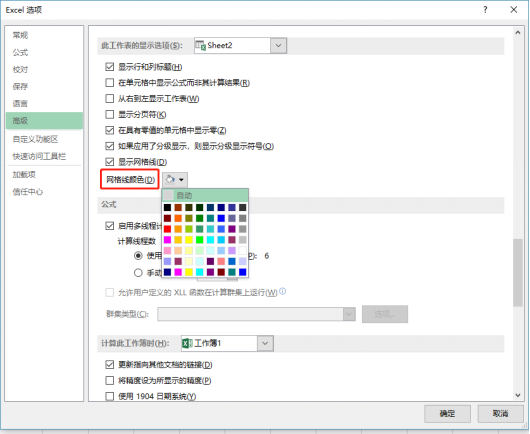Click scrollbar up arrow in options pane

[x=517, y=33]
